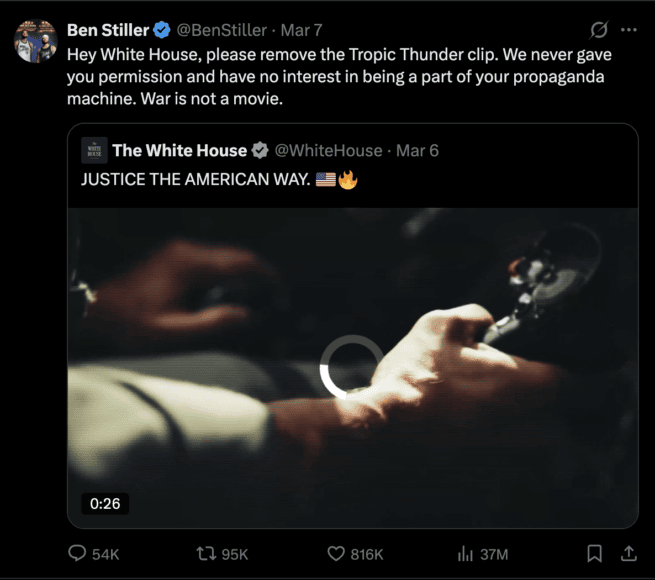655x580 pixels.
Task: Click the Grok icon beside More options
Action: tap(599, 30)
